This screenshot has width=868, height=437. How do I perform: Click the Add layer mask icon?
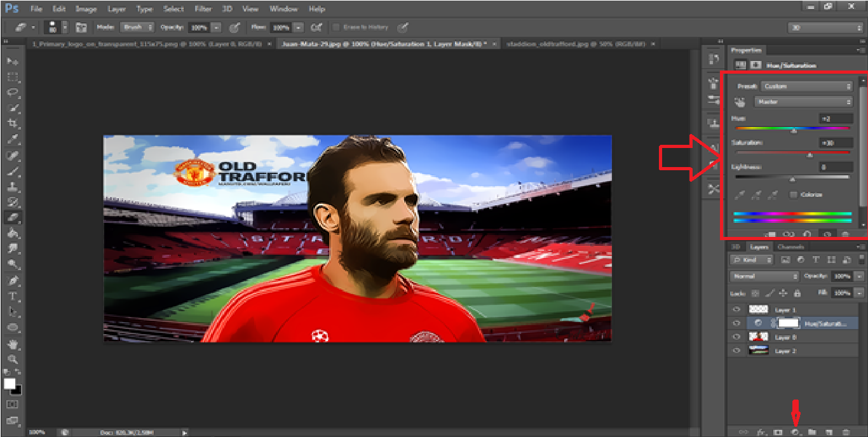(778, 432)
